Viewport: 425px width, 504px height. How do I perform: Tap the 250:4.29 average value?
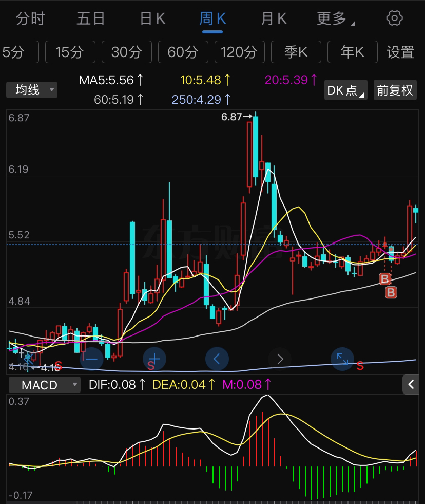click(x=201, y=100)
